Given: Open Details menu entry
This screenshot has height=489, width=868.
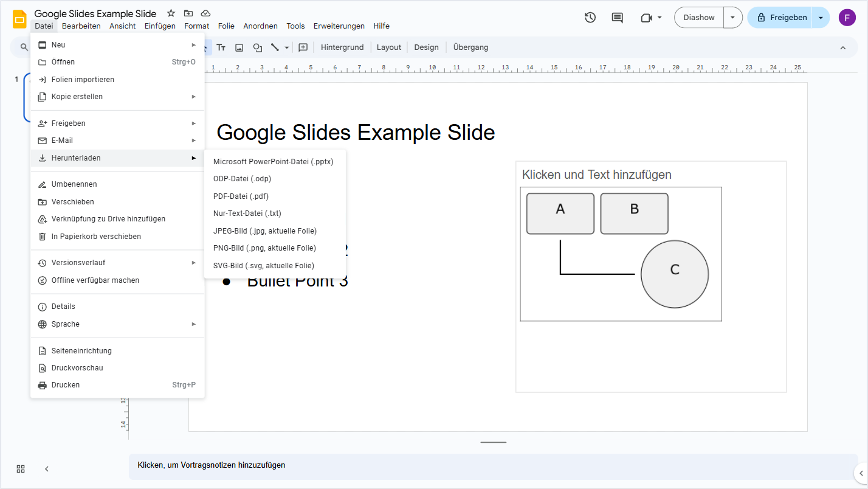Looking at the screenshot, I should (x=117, y=307).
